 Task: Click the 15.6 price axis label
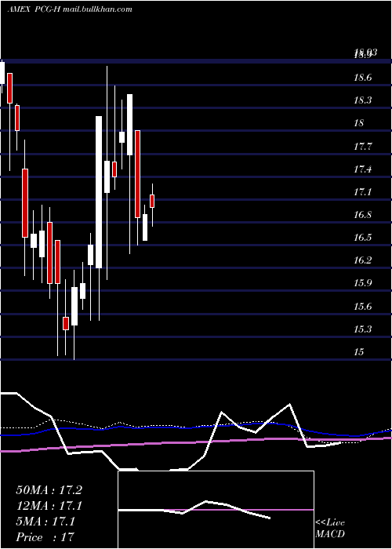point(362,307)
